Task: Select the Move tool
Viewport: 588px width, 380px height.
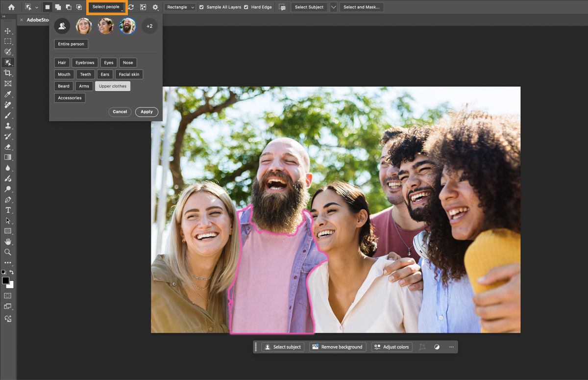Action: click(x=8, y=31)
